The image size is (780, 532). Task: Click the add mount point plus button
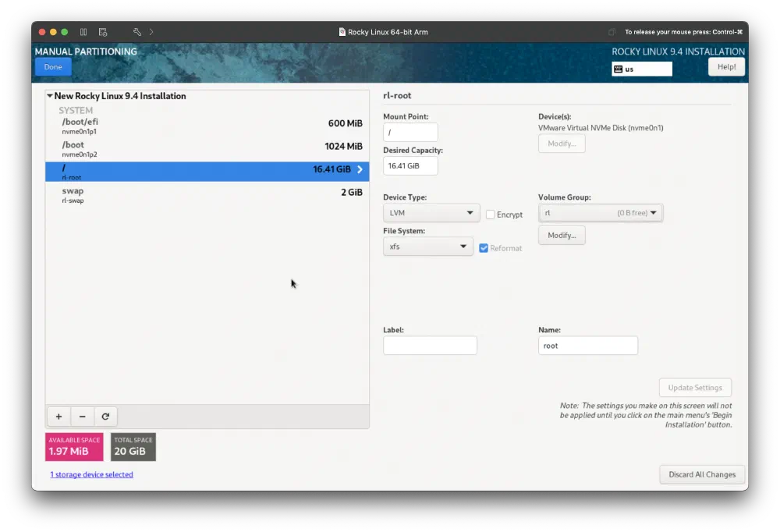(x=58, y=417)
